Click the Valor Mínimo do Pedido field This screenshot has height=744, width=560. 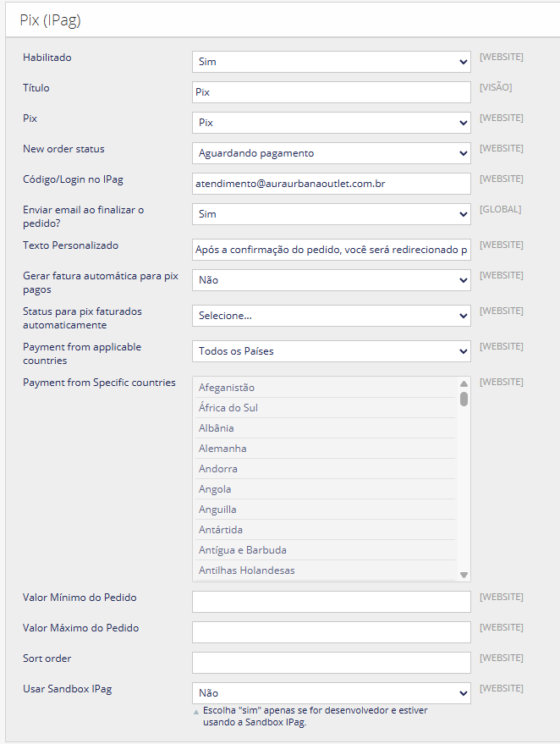tap(331, 602)
